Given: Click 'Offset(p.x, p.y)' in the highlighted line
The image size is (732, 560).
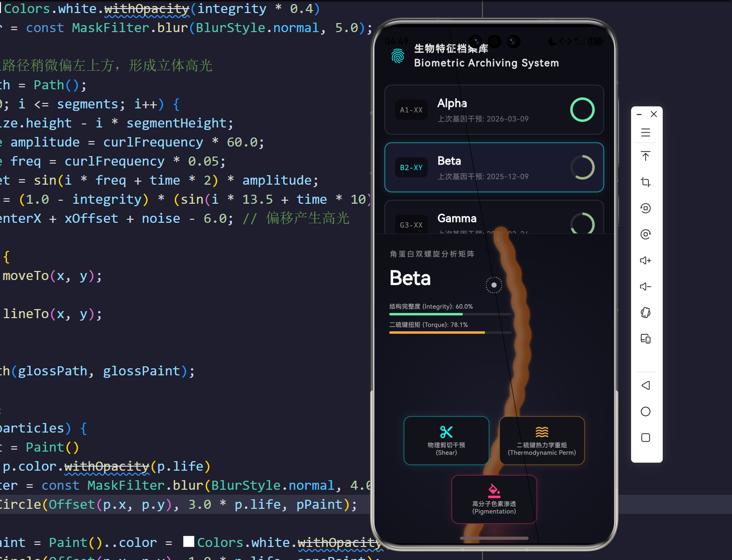Looking at the screenshot, I should 110,504.
